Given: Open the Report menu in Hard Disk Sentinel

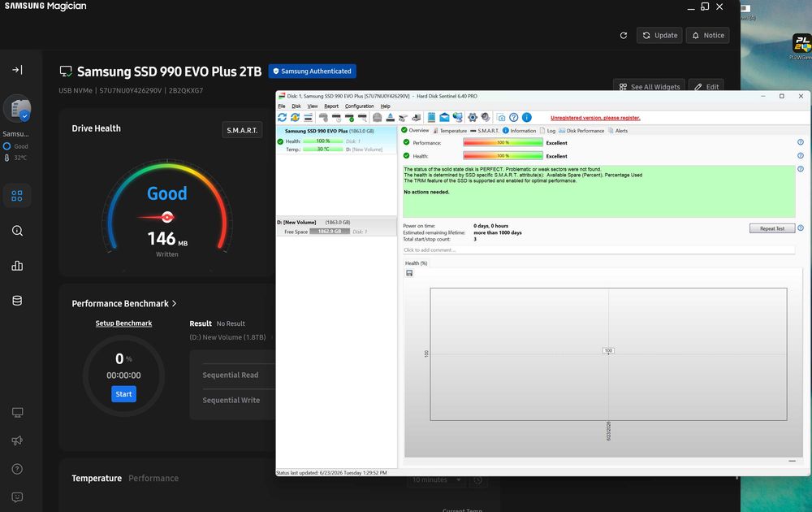Looking at the screenshot, I should click(x=331, y=106).
